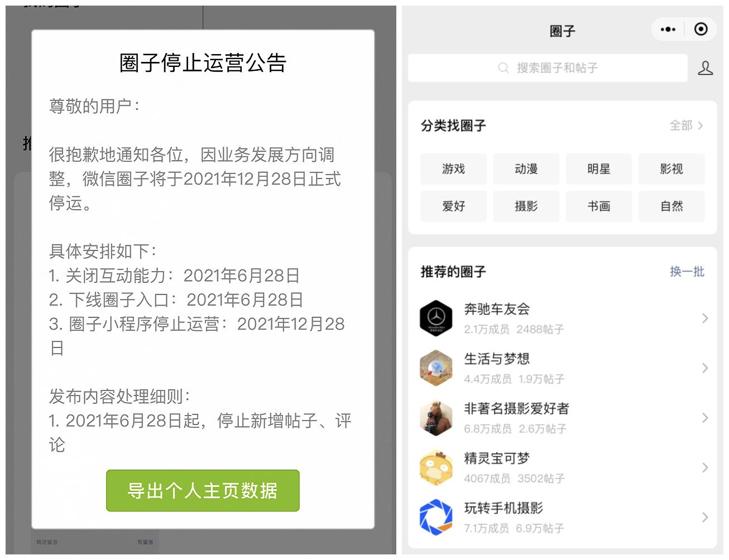Expand the 玩转手机摄影 row chevron
The height and width of the screenshot is (560, 729).
click(x=705, y=517)
